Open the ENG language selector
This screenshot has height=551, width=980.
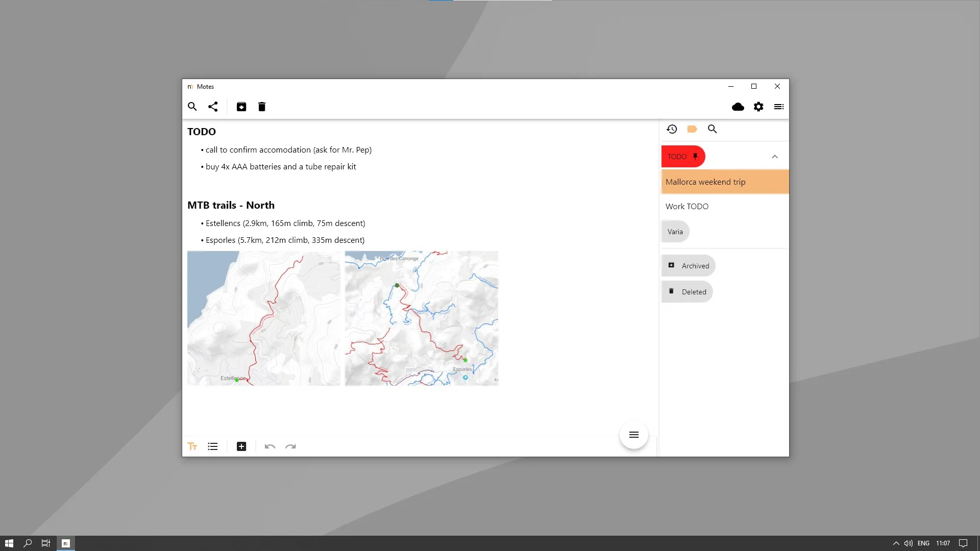point(923,543)
